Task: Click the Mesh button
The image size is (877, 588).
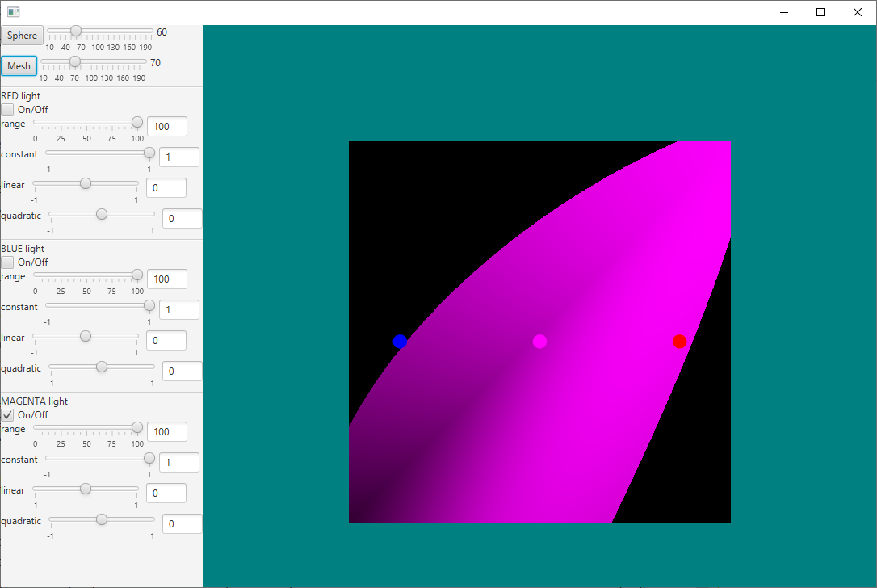Action: click(19, 66)
